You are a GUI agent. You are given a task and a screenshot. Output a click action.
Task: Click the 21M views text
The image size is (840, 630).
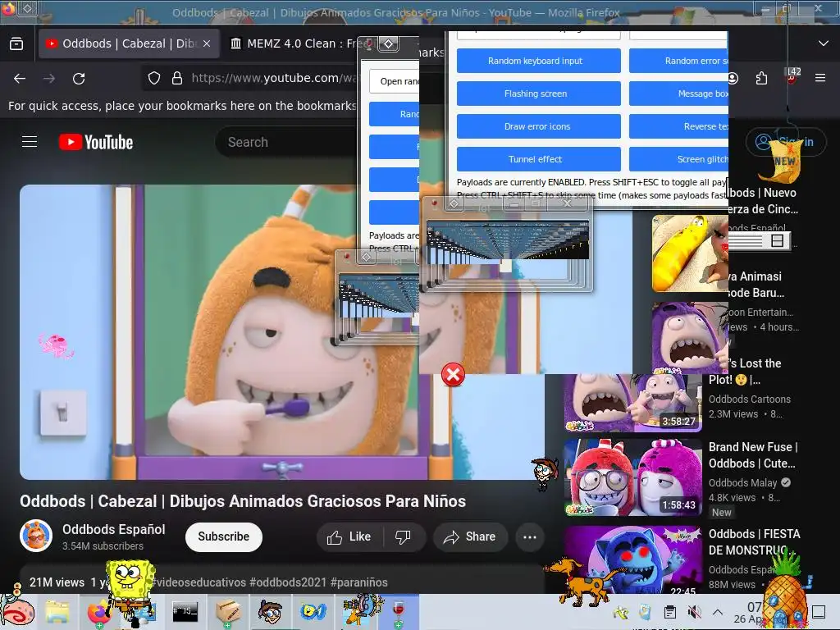coord(57,582)
